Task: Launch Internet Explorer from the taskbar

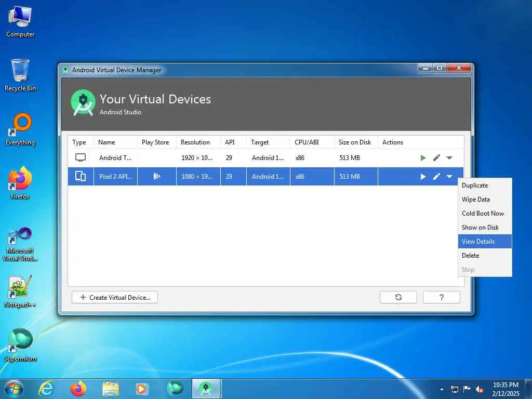Action: 46,389
